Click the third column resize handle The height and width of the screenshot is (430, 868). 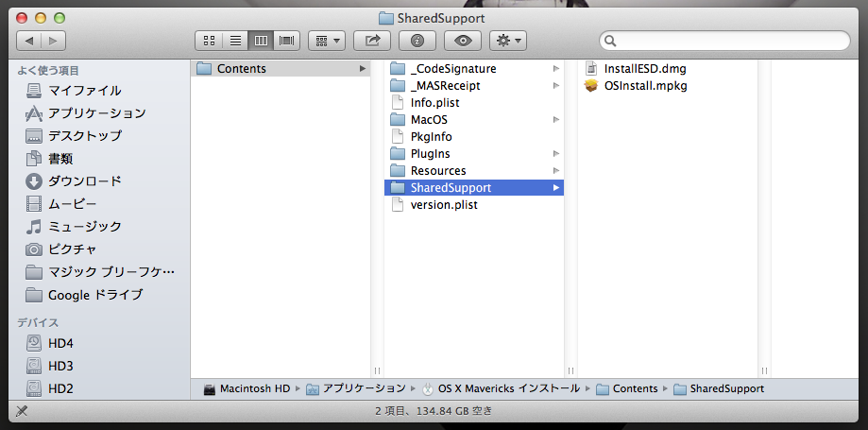pyautogui.click(x=764, y=370)
